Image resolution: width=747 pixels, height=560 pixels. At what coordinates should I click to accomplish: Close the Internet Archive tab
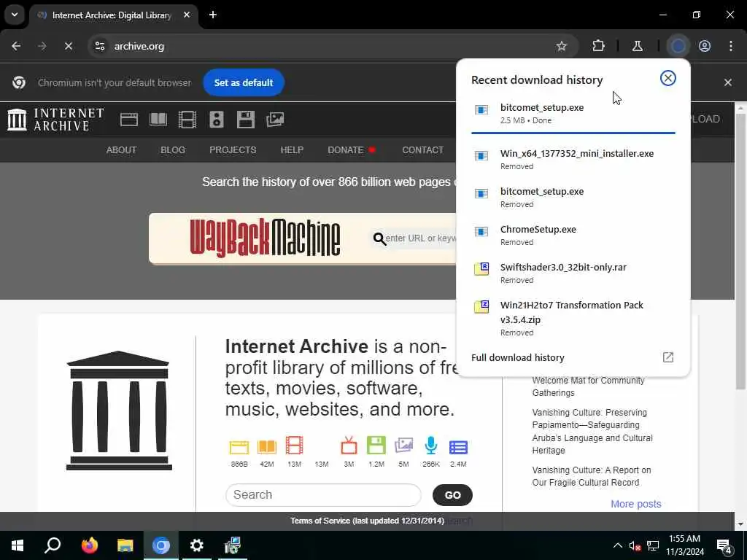click(187, 15)
